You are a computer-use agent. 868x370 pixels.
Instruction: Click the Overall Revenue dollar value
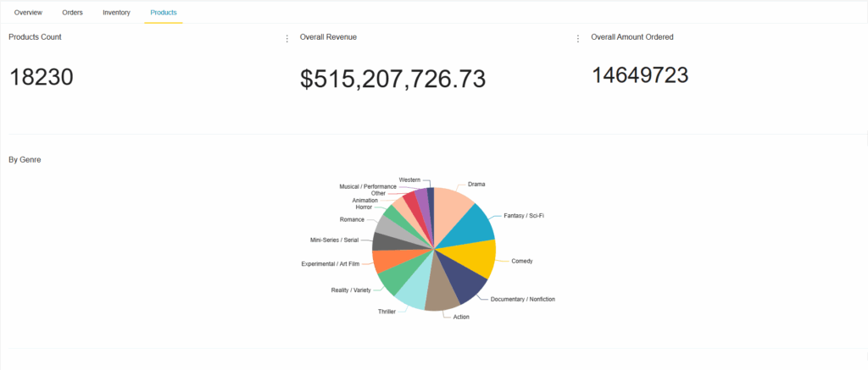click(392, 79)
